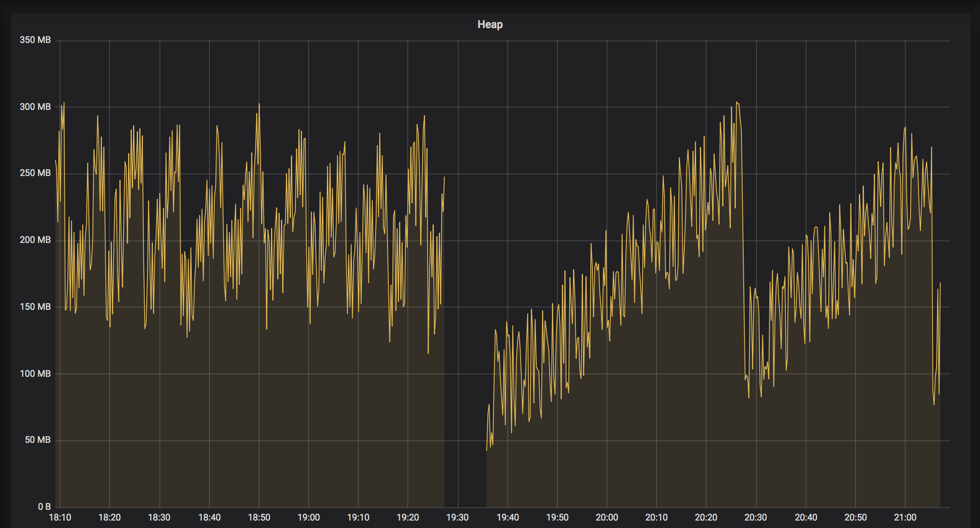The image size is (980, 528).
Task: Click the 300 MB y-axis label
Action: click(36, 107)
